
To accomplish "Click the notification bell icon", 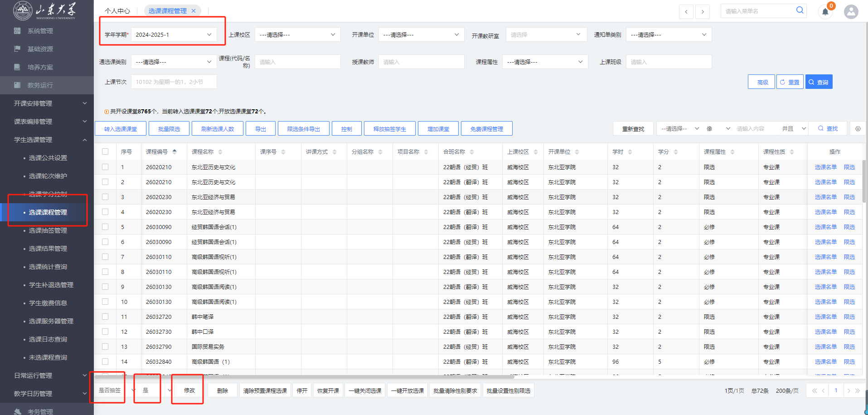I will pos(825,12).
